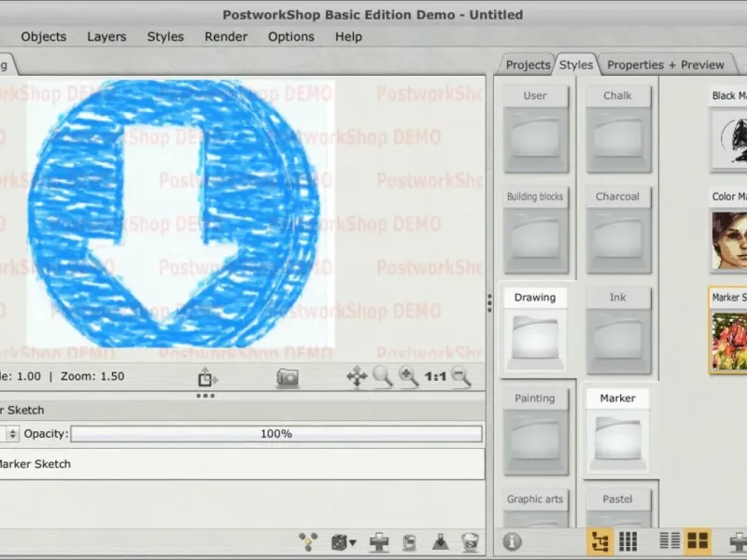
Task: Open the Marker style folder
Action: (x=618, y=431)
